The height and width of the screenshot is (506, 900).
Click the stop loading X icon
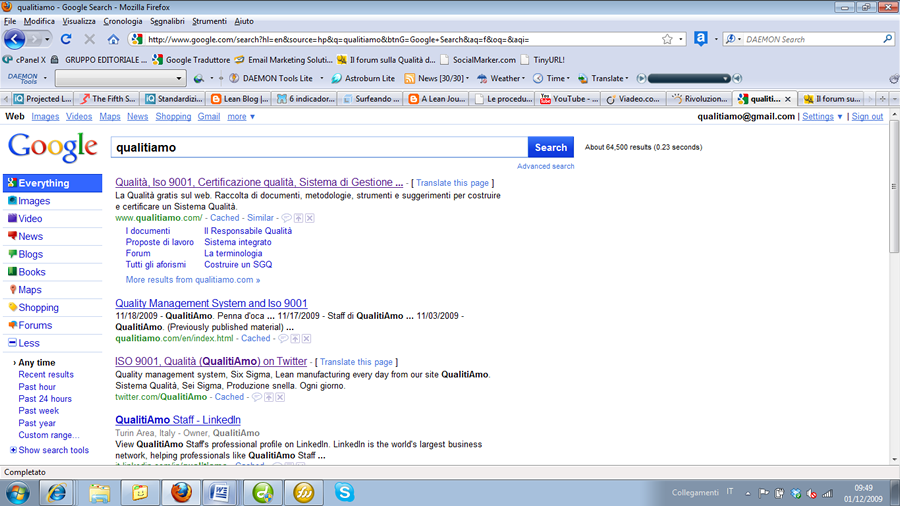pos(90,39)
